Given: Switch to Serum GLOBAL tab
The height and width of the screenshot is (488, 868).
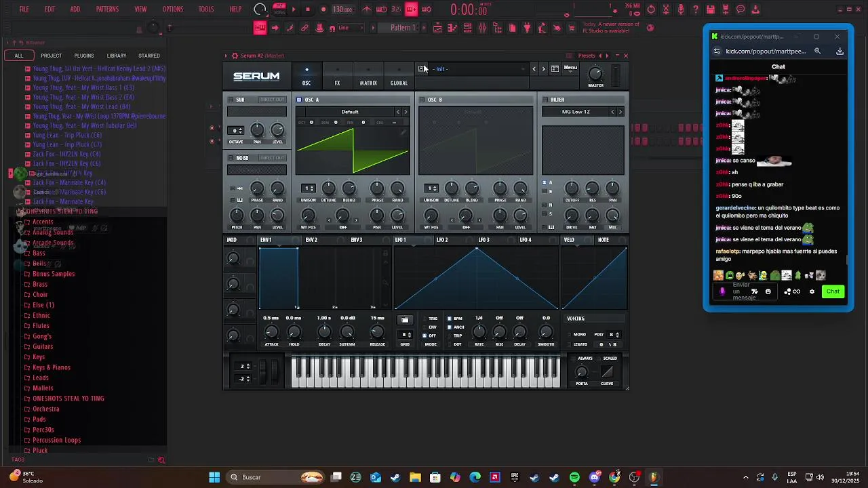Looking at the screenshot, I should pyautogui.click(x=399, y=77).
